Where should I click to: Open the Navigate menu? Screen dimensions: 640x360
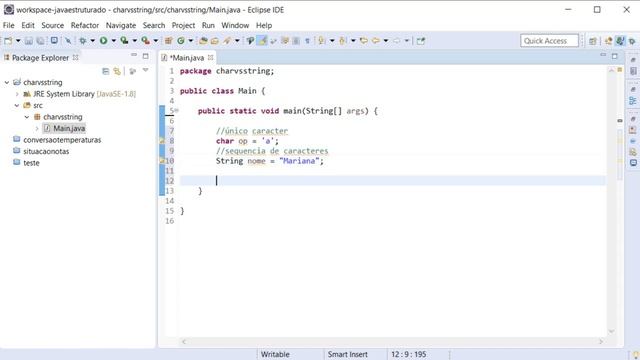[121, 25]
